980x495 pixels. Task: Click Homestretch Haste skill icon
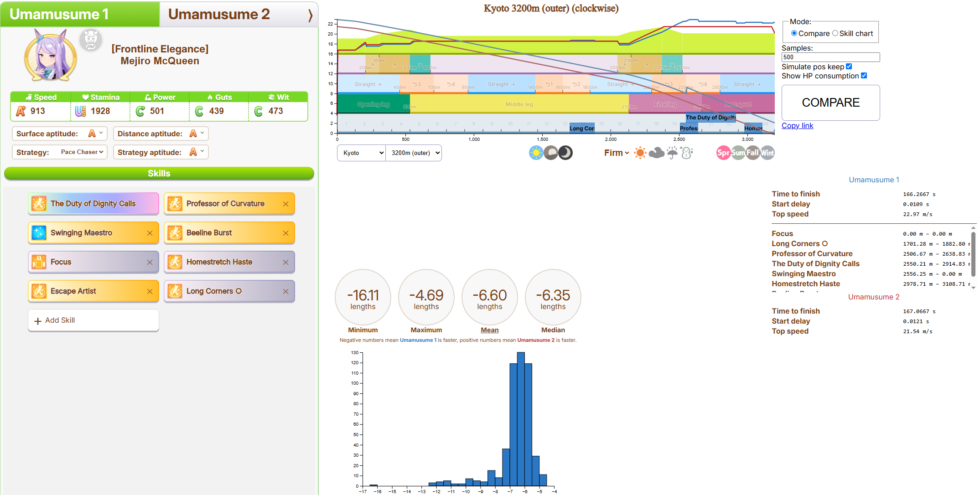[175, 262]
